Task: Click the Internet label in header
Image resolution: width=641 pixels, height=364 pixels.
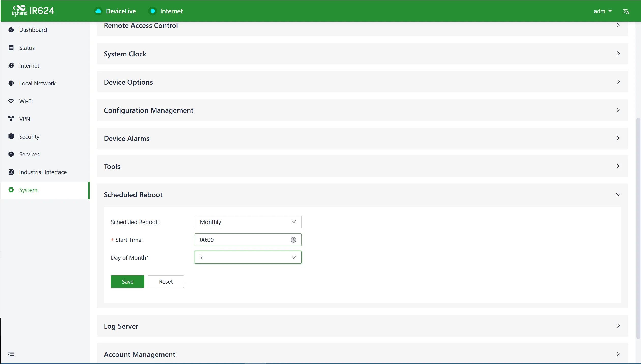Action: click(171, 11)
